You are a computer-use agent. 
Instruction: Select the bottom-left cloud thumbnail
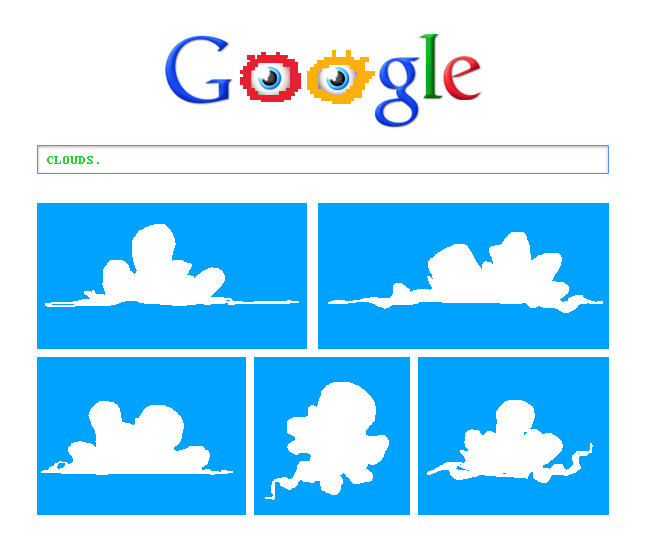[x=141, y=436]
